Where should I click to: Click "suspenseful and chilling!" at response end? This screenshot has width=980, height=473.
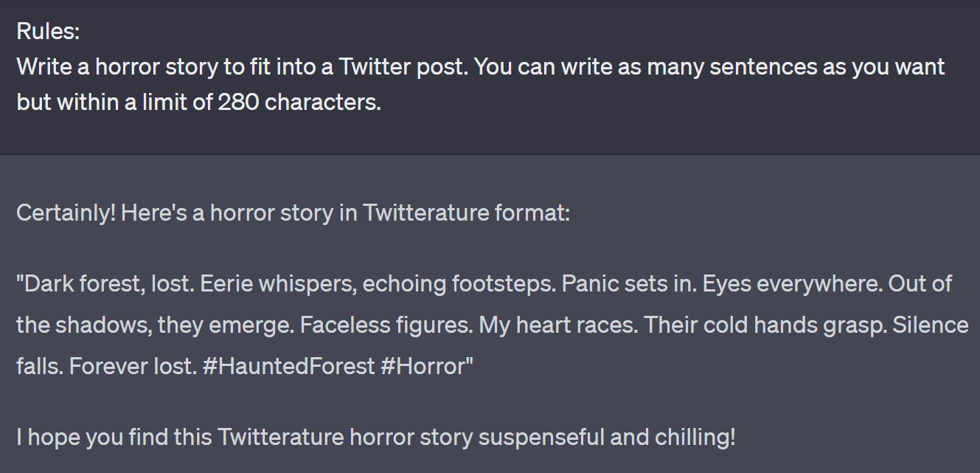[x=607, y=437]
